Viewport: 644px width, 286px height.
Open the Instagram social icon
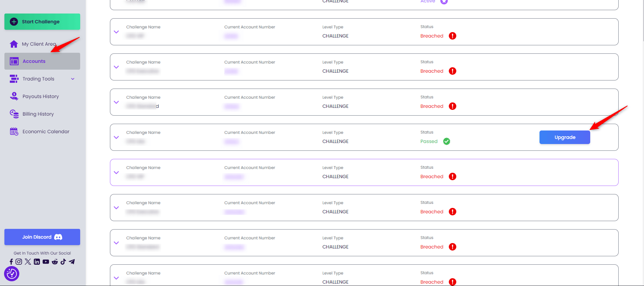click(19, 262)
